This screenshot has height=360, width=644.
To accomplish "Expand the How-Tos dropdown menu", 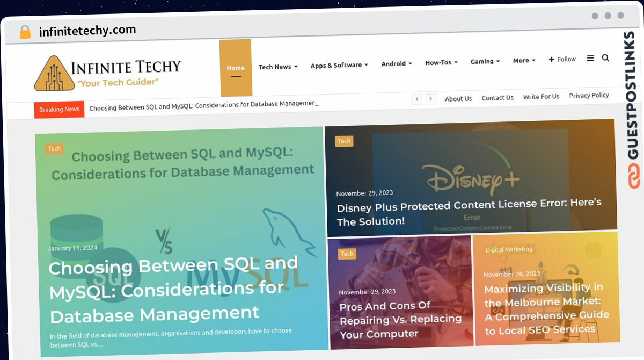I will (441, 62).
